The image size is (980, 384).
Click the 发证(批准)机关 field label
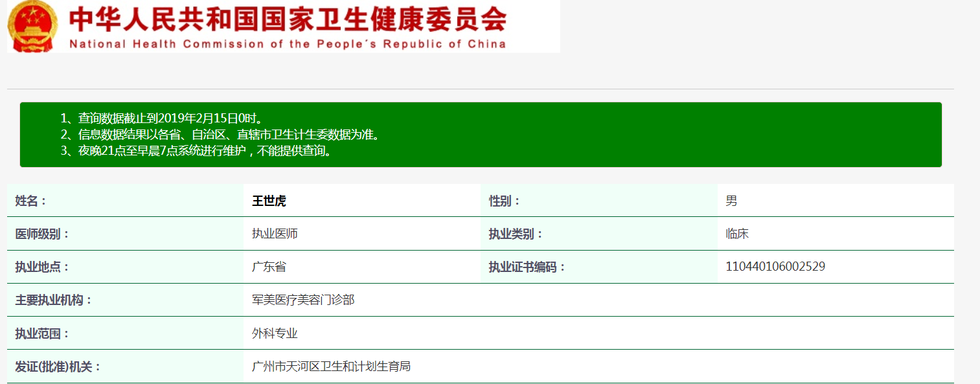pyautogui.click(x=58, y=367)
